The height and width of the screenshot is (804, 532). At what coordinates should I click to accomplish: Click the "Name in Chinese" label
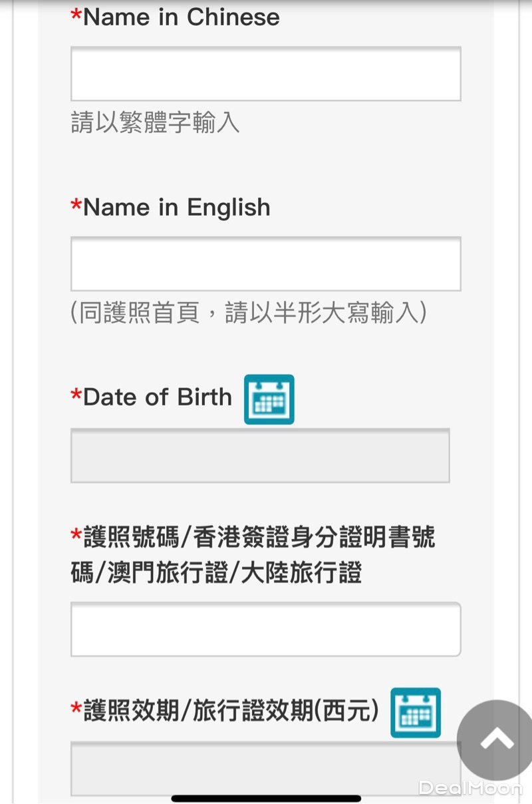[181, 17]
